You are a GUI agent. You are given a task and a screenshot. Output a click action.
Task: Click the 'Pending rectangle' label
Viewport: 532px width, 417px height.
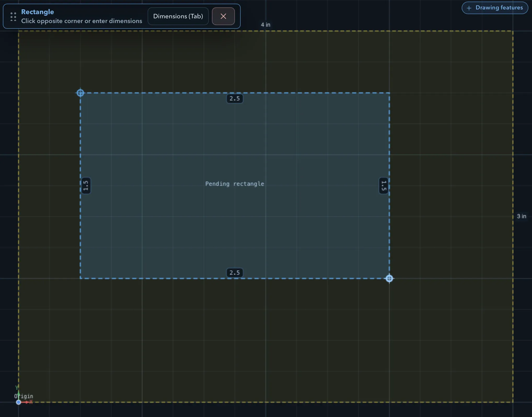pyautogui.click(x=235, y=184)
